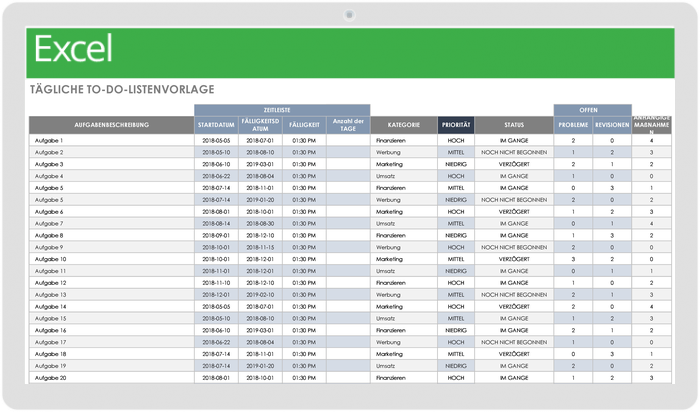This screenshot has height=412, width=700.
Task: Select due date 2019-03-01 in Aufgabe 3 row
Action: coord(260,164)
